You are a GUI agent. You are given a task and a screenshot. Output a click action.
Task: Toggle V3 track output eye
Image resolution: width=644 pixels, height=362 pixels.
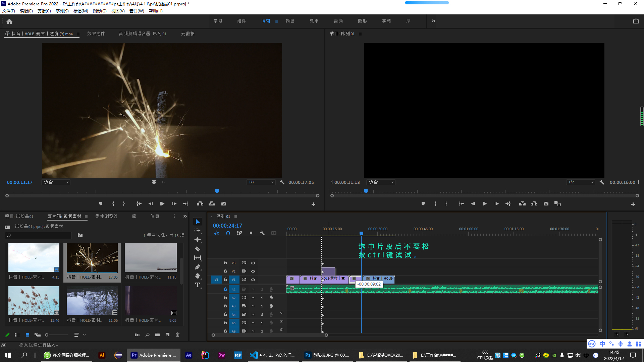253,263
